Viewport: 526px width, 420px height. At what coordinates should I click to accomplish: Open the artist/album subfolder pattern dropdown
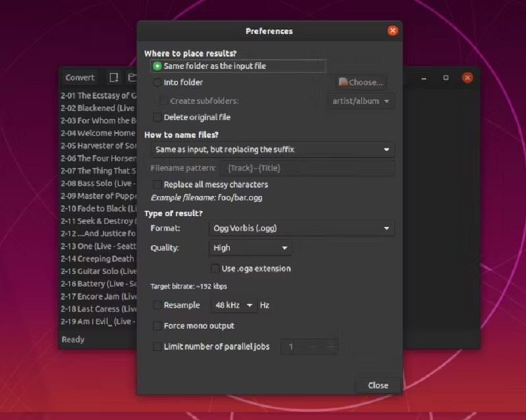click(360, 101)
